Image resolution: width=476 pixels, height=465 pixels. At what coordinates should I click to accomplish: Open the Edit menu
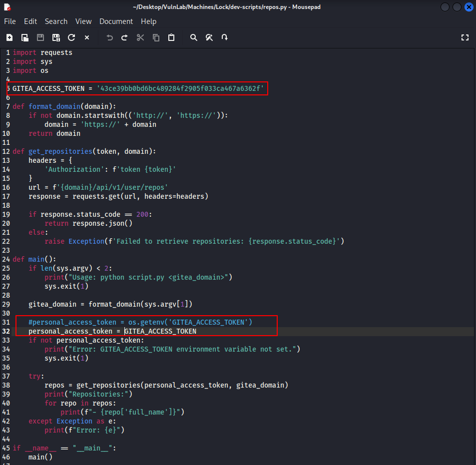click(30, 21)
